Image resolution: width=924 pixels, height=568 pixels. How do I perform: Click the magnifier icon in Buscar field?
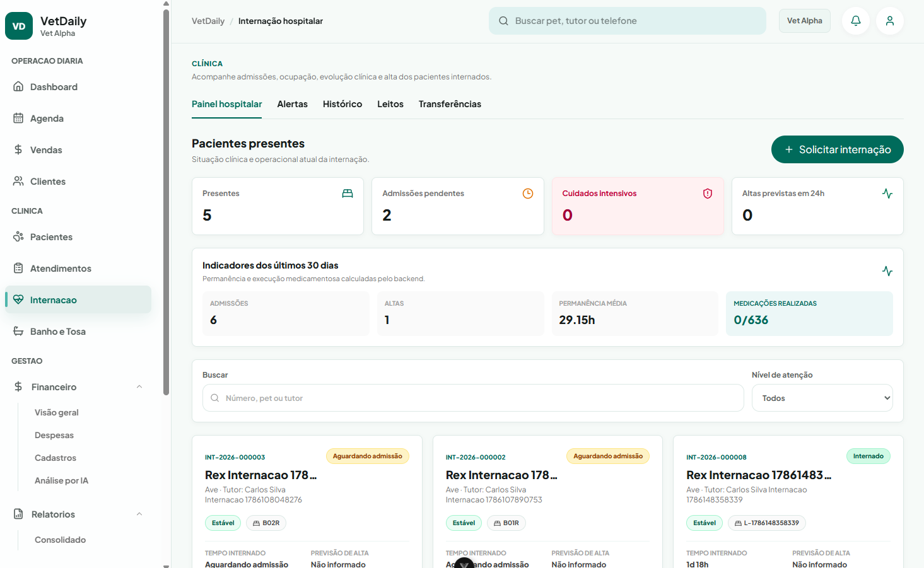click(x=215, y=398)
